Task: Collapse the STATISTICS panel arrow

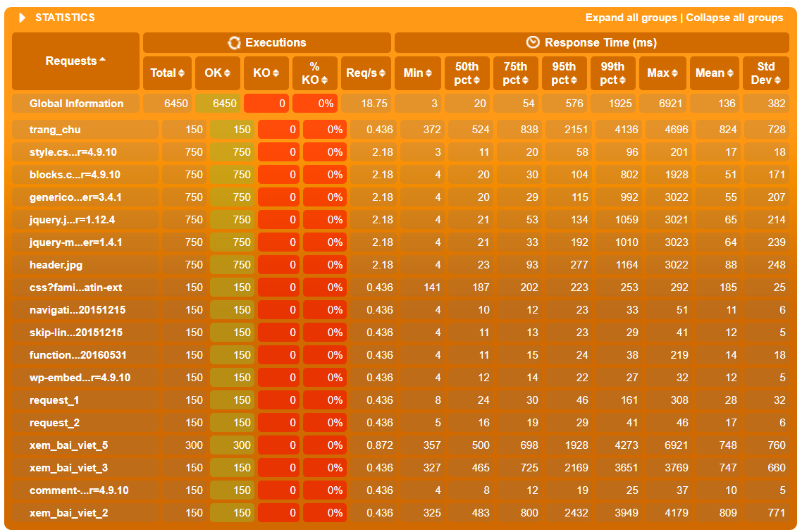Action: 22,18
